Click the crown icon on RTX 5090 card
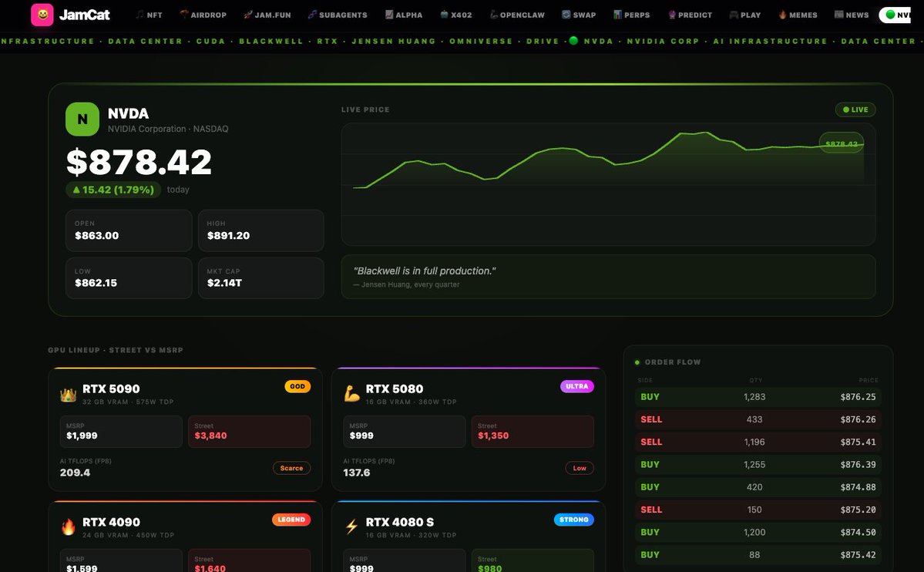 coord(69,395)
